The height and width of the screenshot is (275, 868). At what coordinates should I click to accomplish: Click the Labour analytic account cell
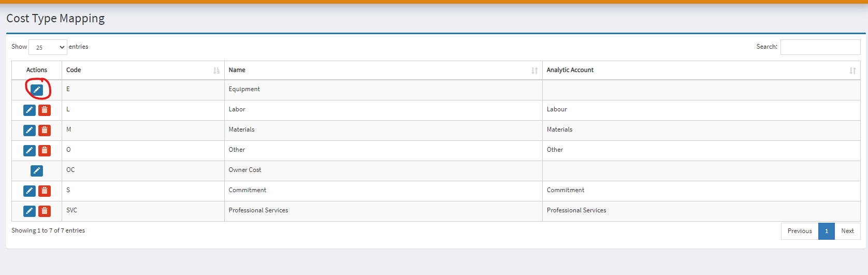coord(701,110)
